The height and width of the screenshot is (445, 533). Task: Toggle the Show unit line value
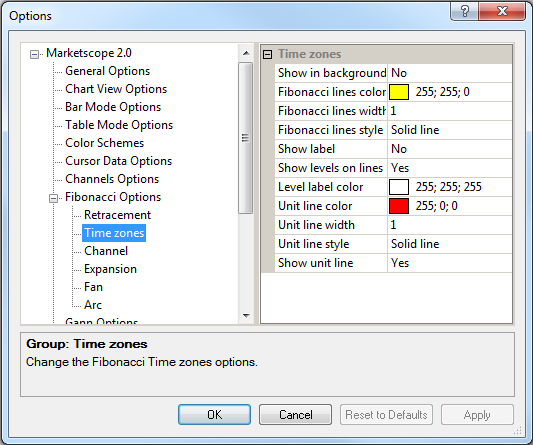(x=449, y=263)
